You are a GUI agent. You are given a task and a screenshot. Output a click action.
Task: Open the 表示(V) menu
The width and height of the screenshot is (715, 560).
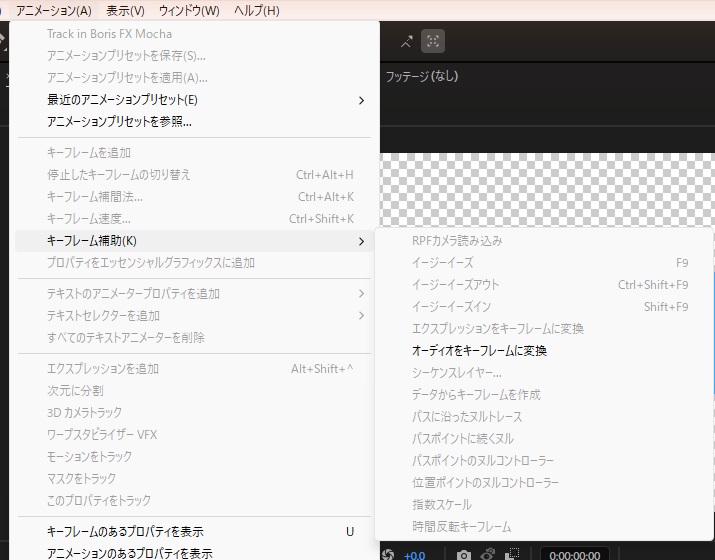pyautogui.click(x=125, y=10)
